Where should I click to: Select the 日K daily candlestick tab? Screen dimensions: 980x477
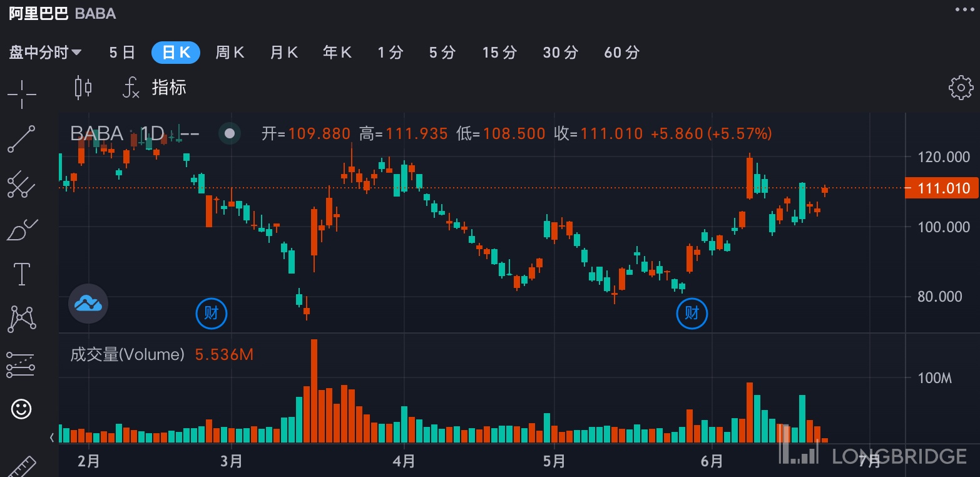tap(176, 53)
